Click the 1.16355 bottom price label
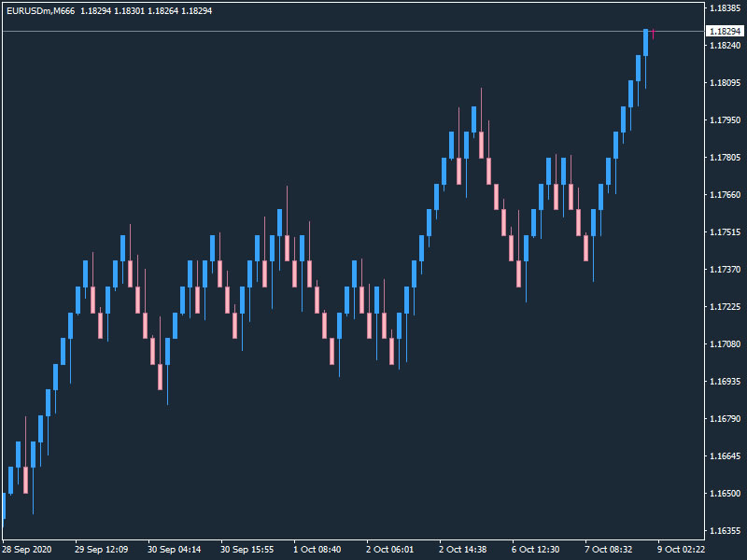Screen dimensions: 747x560 (725, 531)
